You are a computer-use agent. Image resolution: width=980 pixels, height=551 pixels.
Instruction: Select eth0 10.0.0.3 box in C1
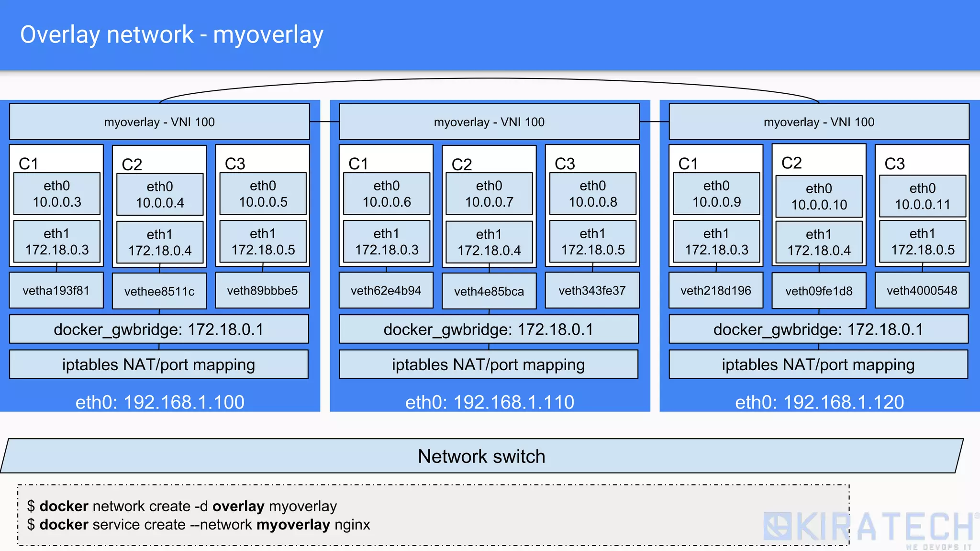point(56,194)
